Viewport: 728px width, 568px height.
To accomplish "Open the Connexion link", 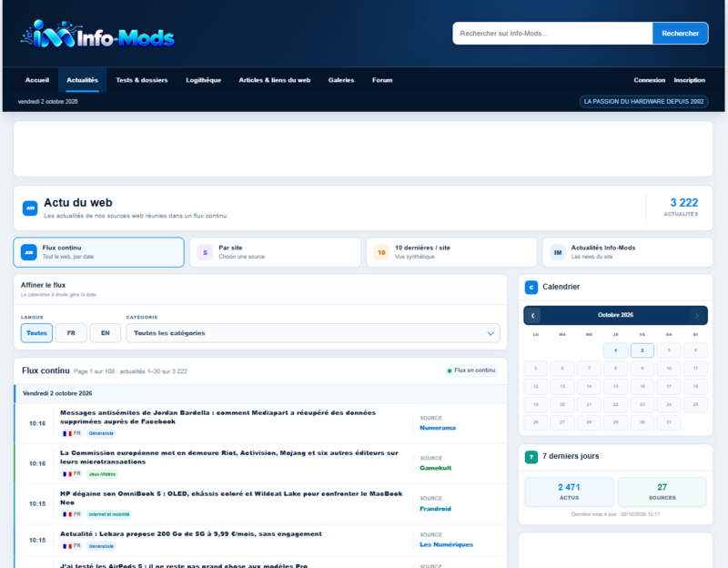I will pyautogui.click(x=649, y=80).
